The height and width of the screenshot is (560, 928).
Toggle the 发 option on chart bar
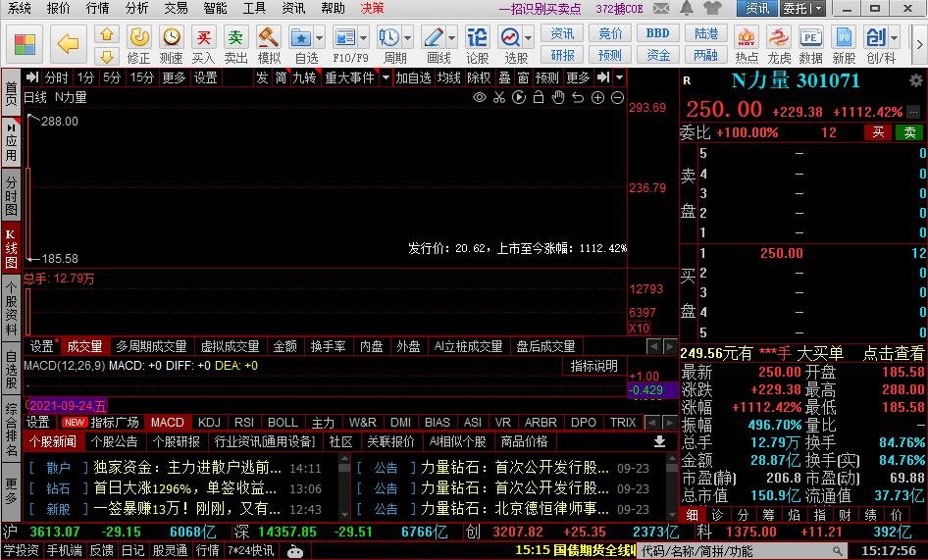262,77
